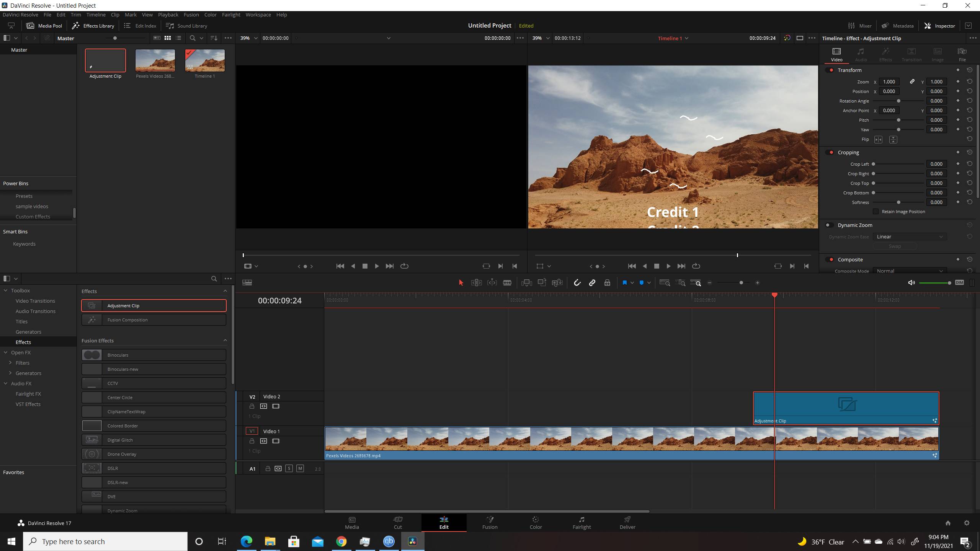Adjust the Rotation Angle slider
This screenshot has width=980, height=551.
click(898, 101)
